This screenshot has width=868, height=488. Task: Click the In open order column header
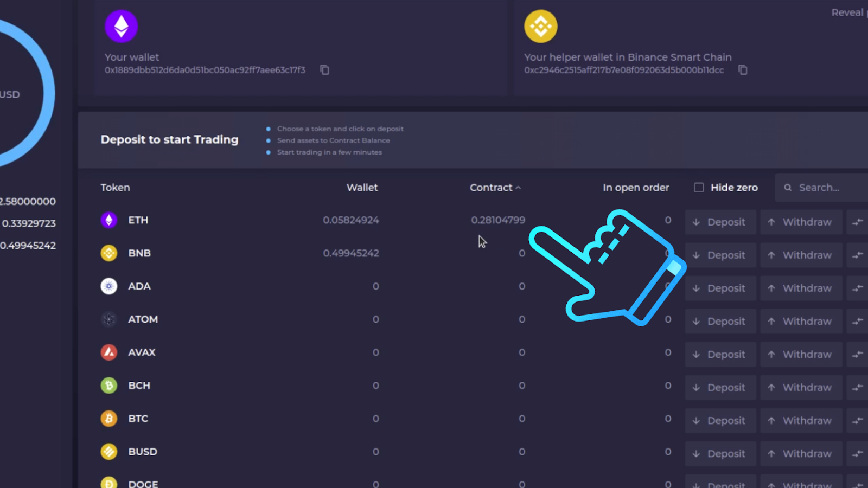click(x=636, y=188)
